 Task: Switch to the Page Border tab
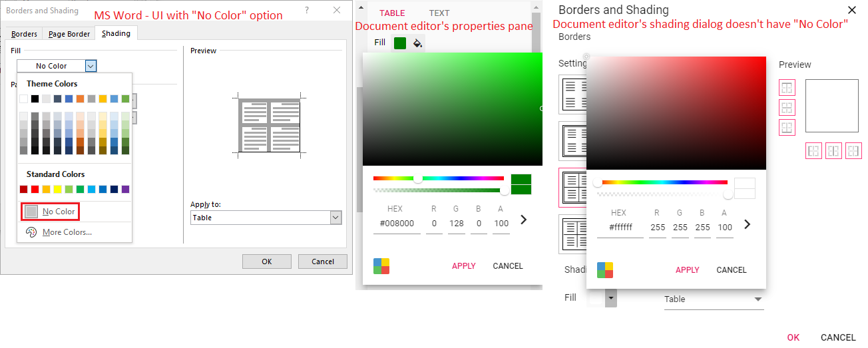(x=69, y=34)
